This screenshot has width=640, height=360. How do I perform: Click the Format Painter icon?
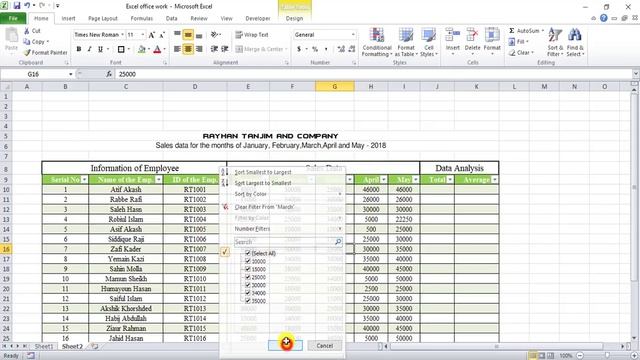coord(27,52)
